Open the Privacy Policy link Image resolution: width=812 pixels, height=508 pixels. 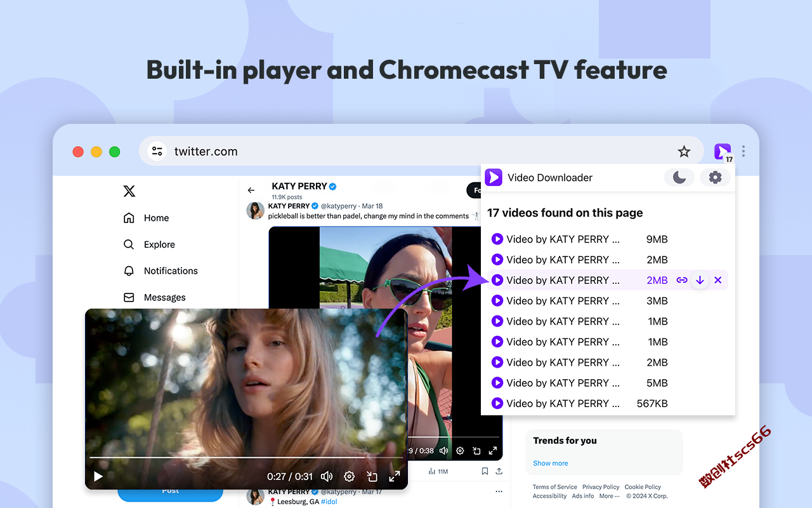coord(601,487)
